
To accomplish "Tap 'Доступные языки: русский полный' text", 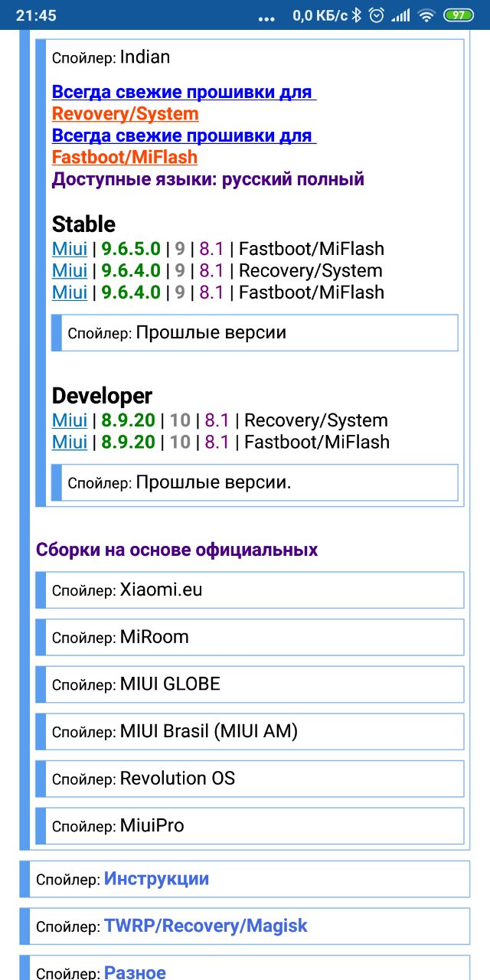I will pos(208,180).
